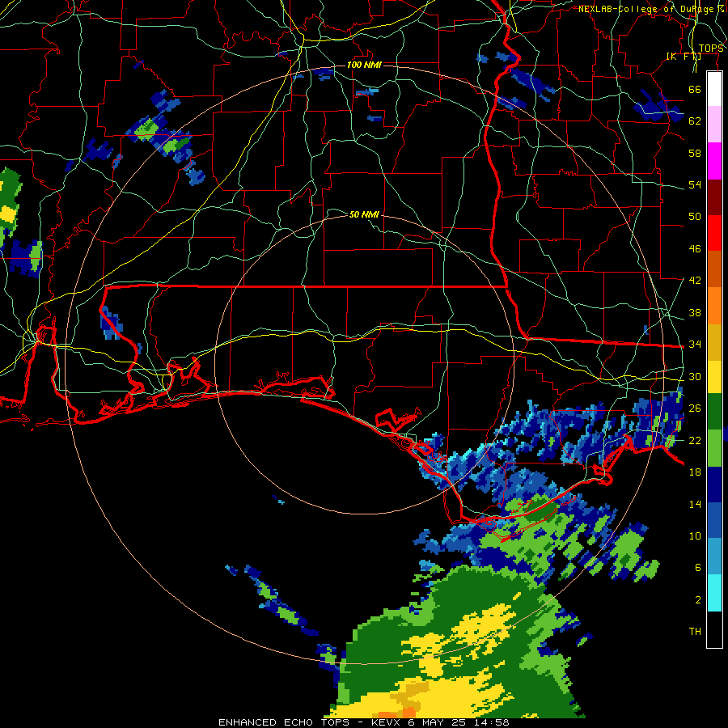
Task: Click the orange 42 kft legend swatch
Action: (x=714, y=305)
